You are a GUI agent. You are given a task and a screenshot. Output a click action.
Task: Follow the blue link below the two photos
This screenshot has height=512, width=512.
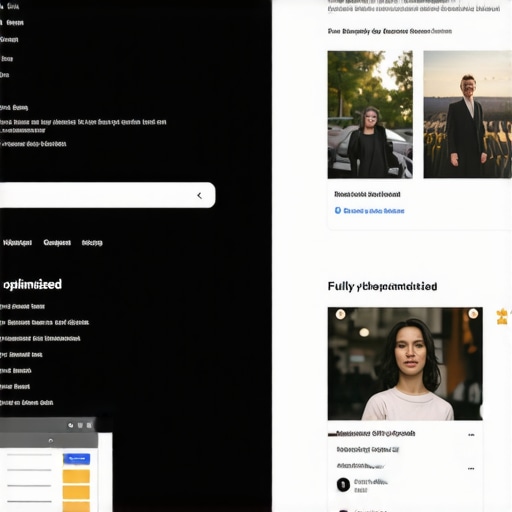[x=374, y=211]
